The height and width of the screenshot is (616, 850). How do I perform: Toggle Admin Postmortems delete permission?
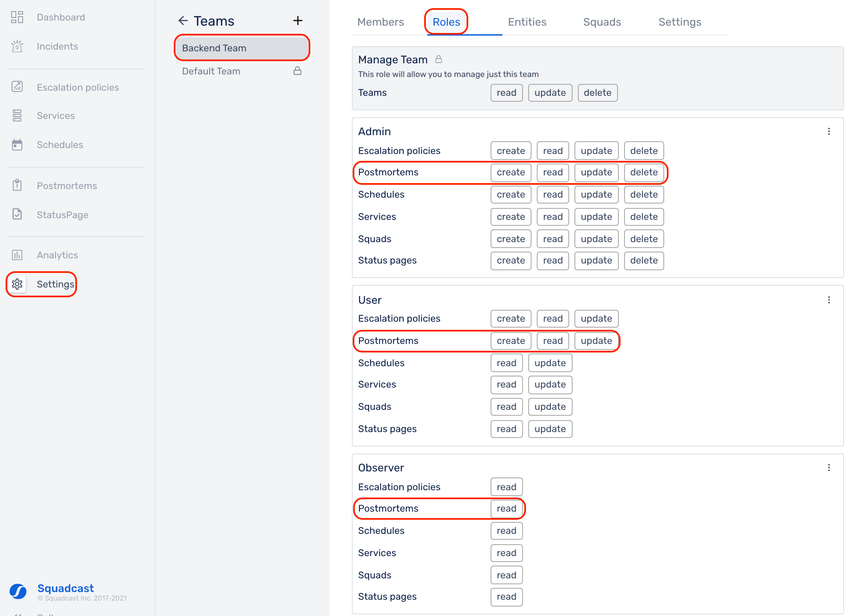[644, 172]
